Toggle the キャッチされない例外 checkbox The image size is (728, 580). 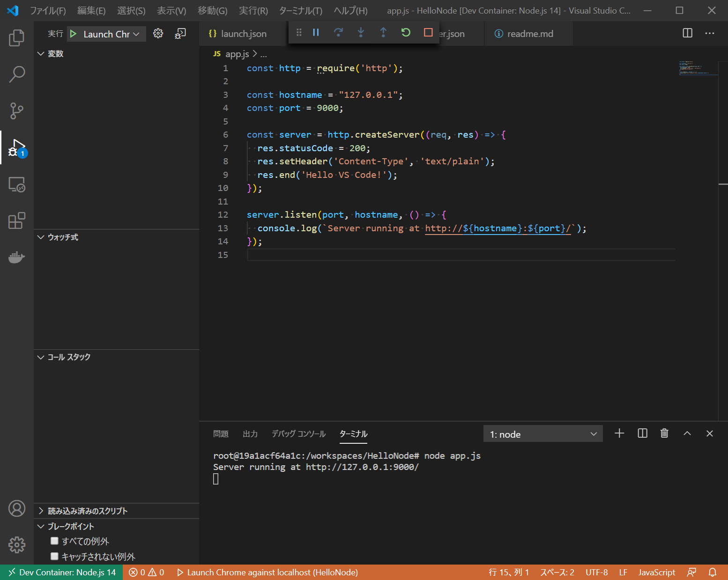coord(54,556)
